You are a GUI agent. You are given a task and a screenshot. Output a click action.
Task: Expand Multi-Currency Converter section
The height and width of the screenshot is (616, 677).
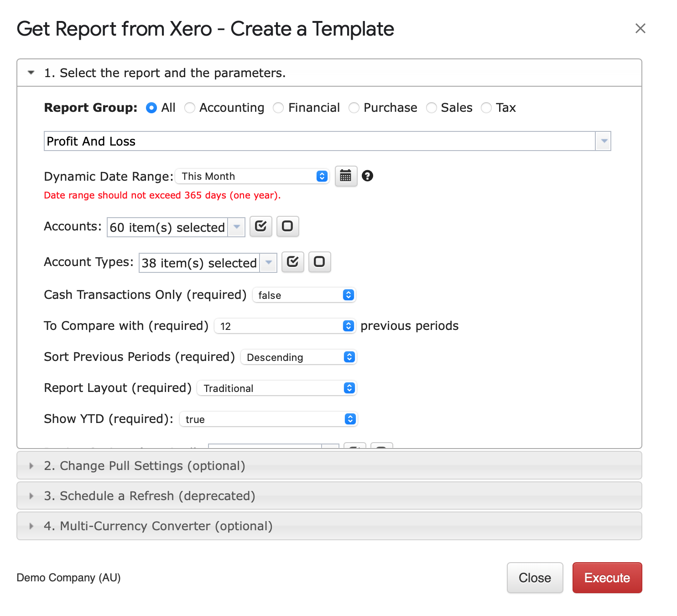[x=31, y=526]
